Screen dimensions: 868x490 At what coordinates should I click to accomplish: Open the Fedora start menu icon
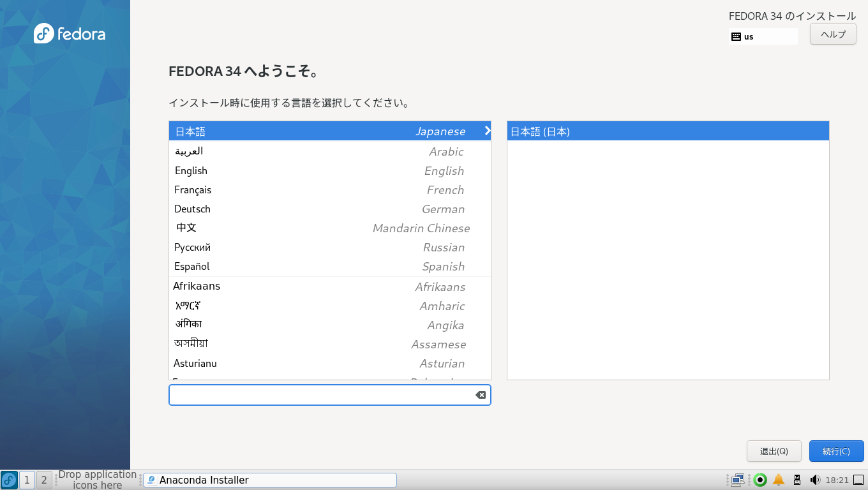click(x=9, y=480)
